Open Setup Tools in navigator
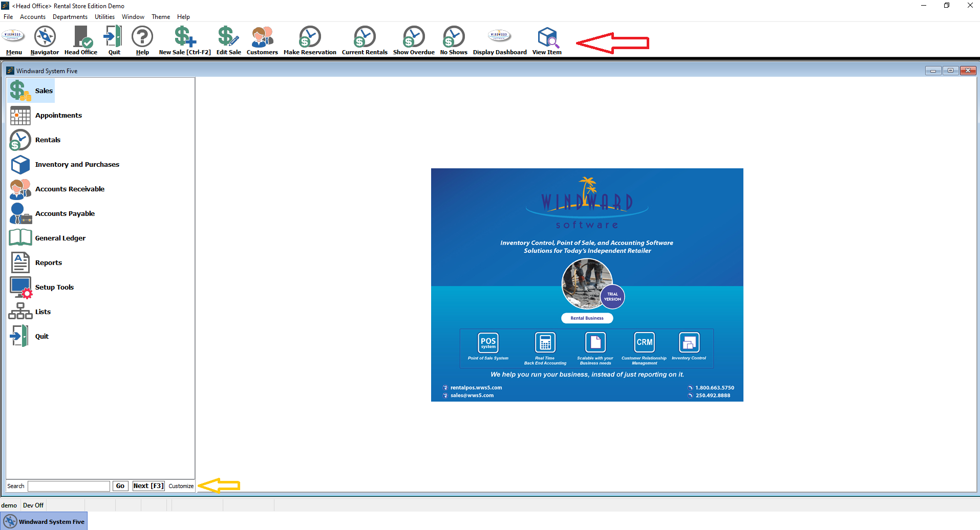The width and height of the screenshot is (980, 530). click(41, 288)
